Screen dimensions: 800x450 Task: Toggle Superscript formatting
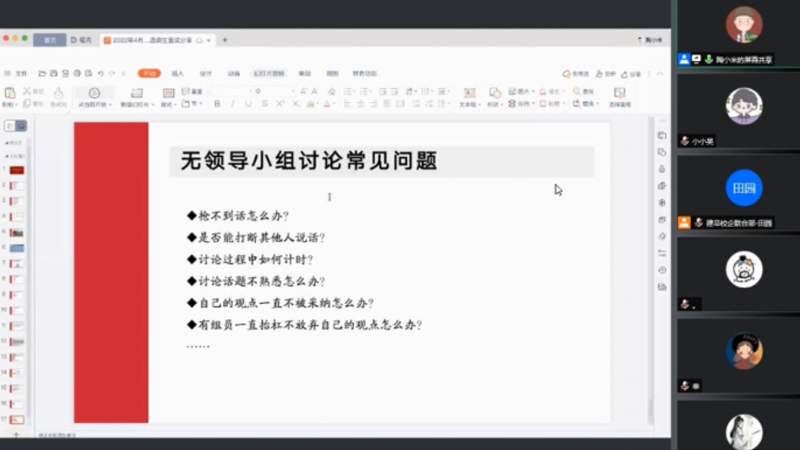click(x=280, y=104)
